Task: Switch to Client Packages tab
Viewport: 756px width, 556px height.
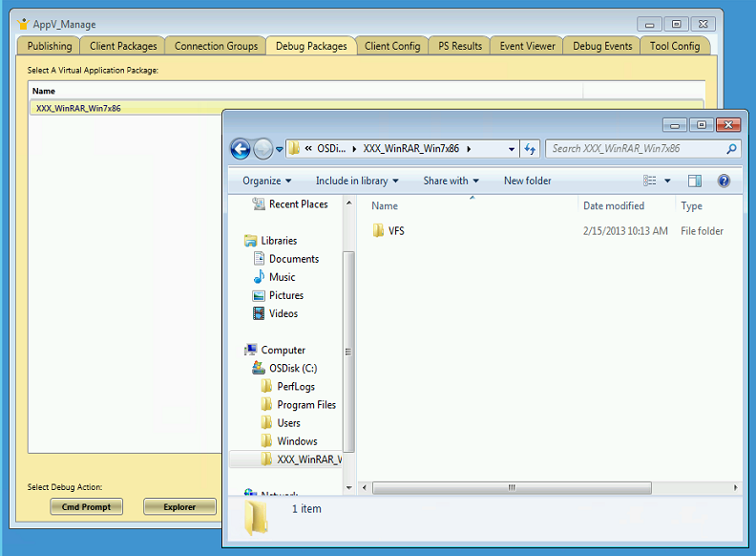Action: click(123, 46)
